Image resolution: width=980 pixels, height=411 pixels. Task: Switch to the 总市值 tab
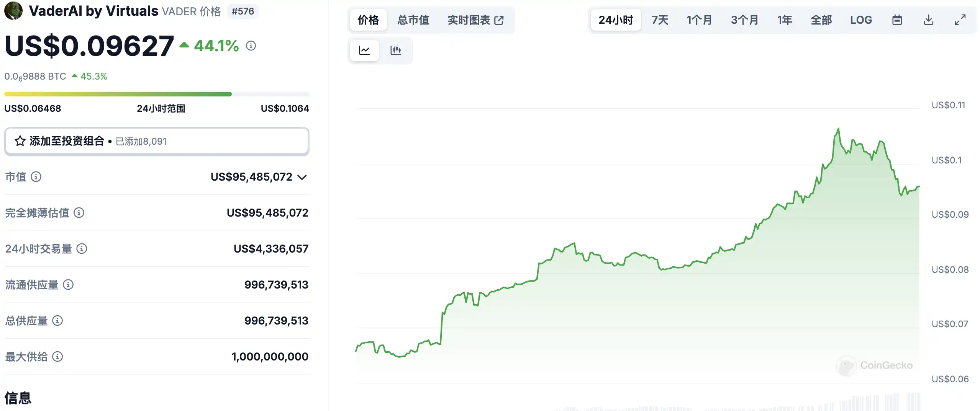pyautogui.click(x=413, y=20)
